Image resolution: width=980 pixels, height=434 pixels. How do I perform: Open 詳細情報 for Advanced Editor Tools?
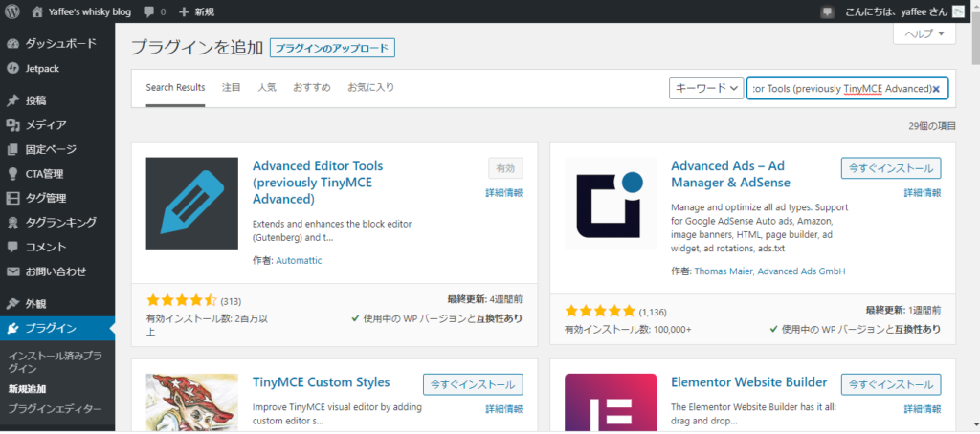[x=503, y=193]
